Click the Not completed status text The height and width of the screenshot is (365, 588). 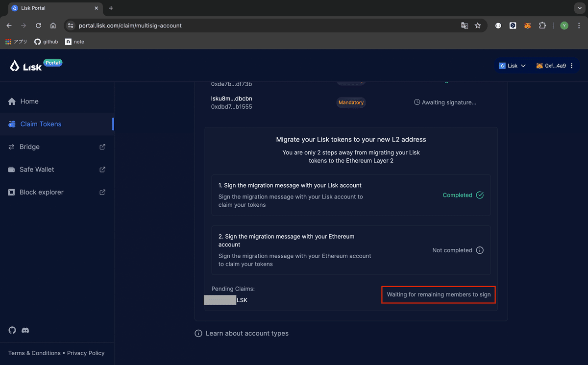452,250
